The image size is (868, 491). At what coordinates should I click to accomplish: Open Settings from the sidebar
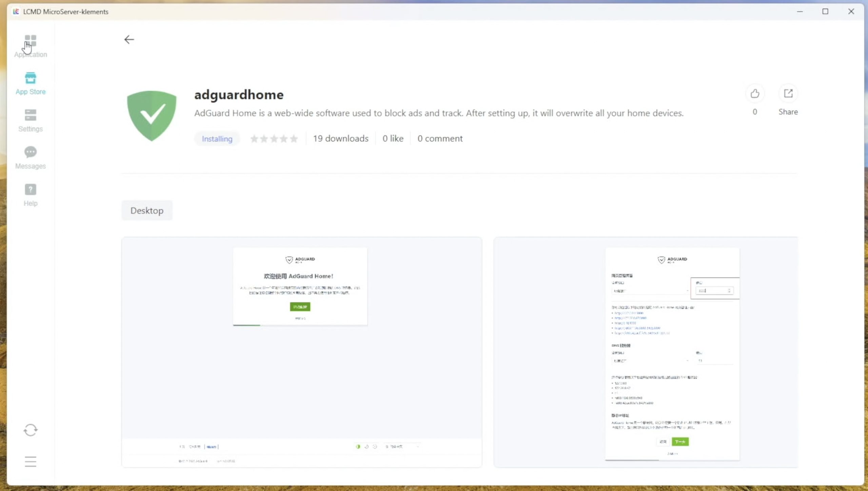click(31, 121)
